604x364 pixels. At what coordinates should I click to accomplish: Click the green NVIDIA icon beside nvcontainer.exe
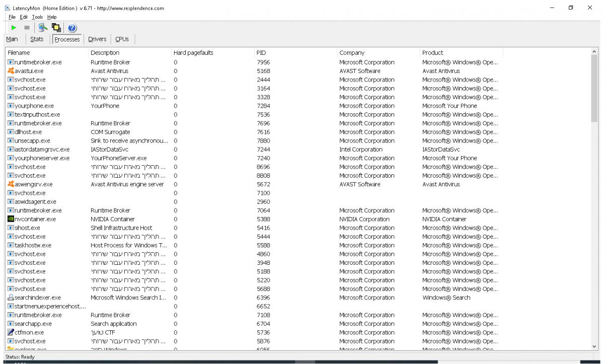click(x=11, y=219)
